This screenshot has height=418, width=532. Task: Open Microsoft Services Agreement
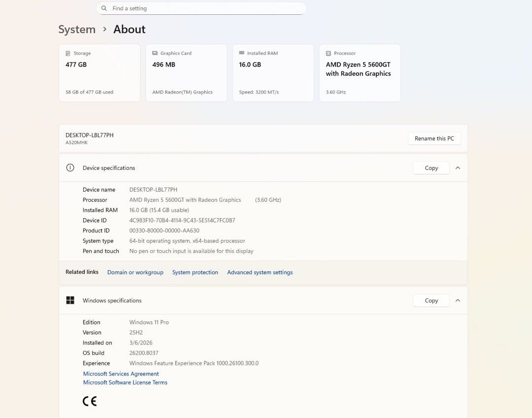coord(121,374)
